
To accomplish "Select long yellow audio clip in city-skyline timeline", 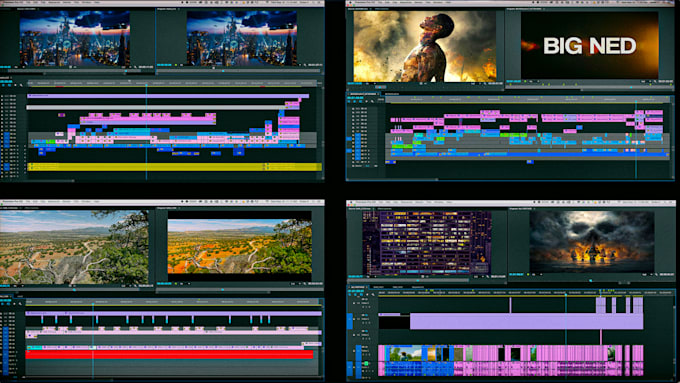I will pyautogui.click(x=146, y=167).
